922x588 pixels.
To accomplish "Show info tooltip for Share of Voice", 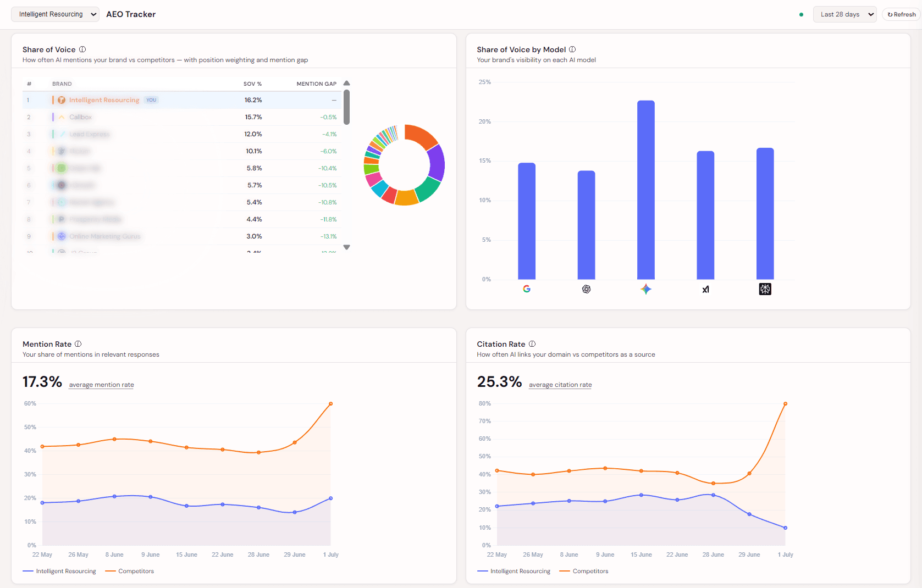I will pyautogui.click(x=82, y=49).
